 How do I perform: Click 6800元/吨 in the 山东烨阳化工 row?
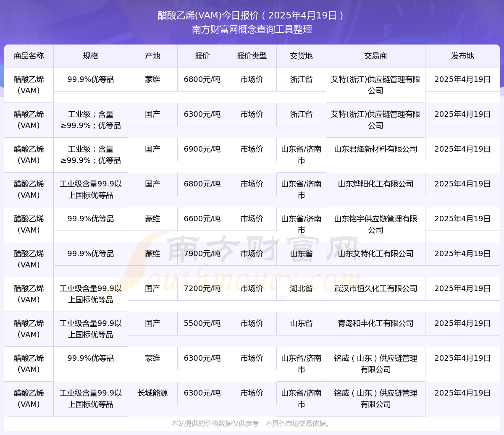pyautogui.click(x=202, y=184)
